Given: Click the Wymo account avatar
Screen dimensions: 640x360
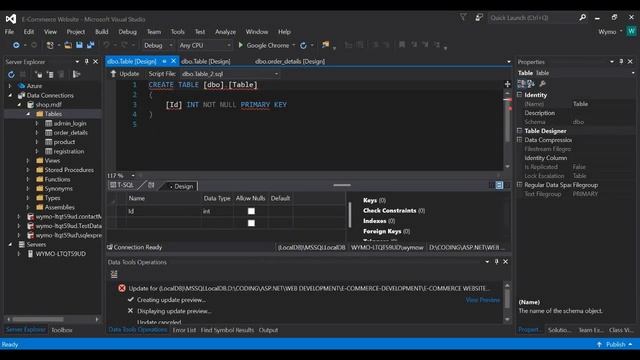Looking at the screenshot, I should 631,31.
